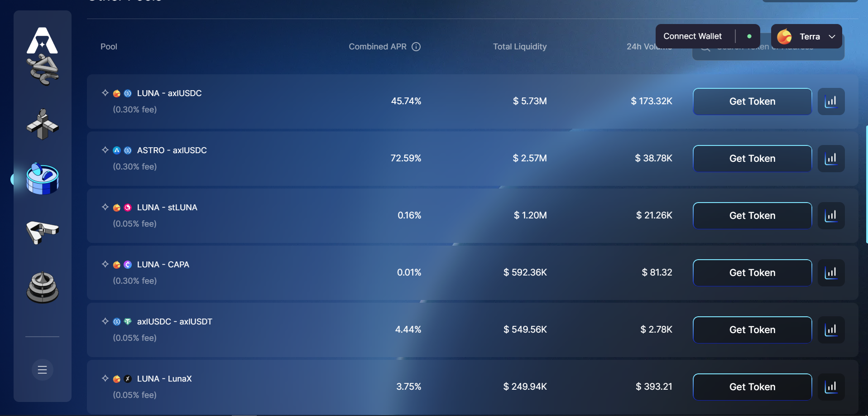Open chart for LUNA - LunaX pool
The image size is (868, 416).
(831, 387)
